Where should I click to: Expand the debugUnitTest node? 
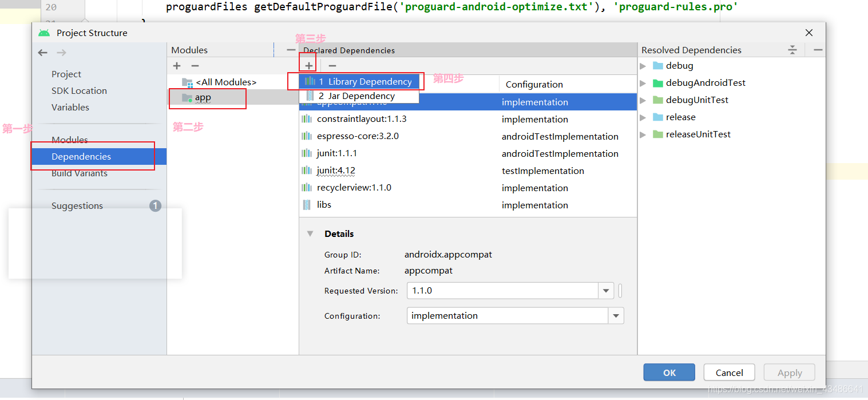[x=643, y=100]
